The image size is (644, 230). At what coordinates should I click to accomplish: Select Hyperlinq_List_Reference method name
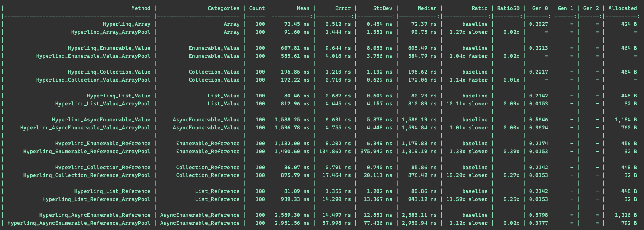click(113, 191)
